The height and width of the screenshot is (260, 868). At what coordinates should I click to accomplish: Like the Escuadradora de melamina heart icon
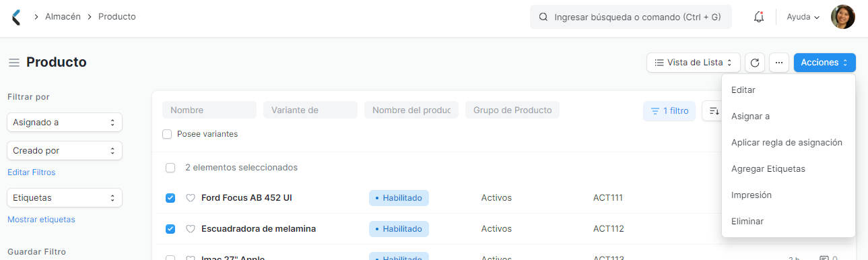pyautogui.click(x=191, y=229)
